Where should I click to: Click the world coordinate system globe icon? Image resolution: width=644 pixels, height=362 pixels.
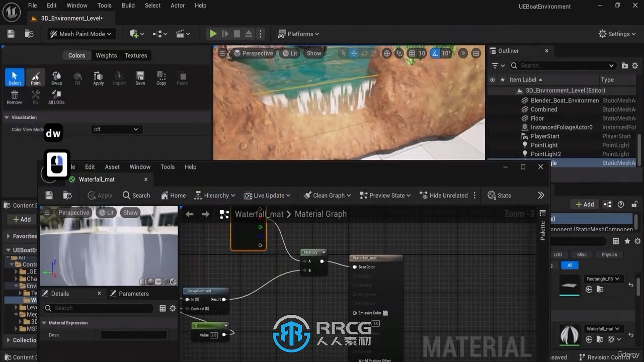click(x=386, y=53)
